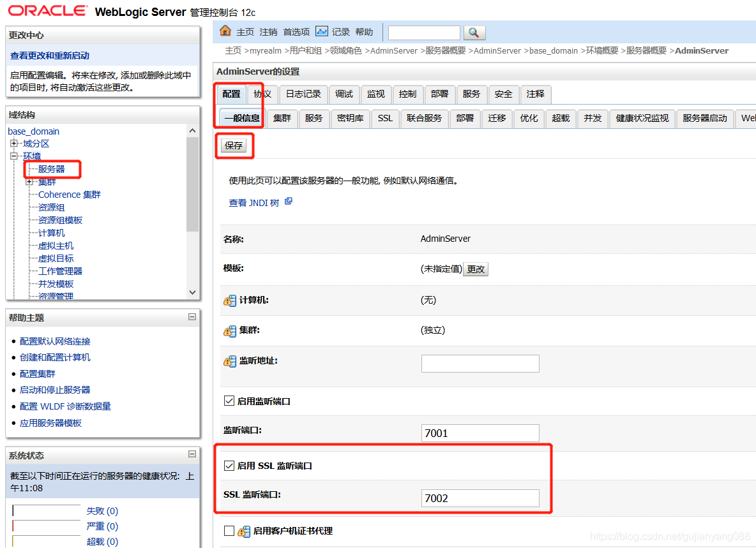
Task: Click the warning icon beside 监听地址
Action: (x=230, y=361)
